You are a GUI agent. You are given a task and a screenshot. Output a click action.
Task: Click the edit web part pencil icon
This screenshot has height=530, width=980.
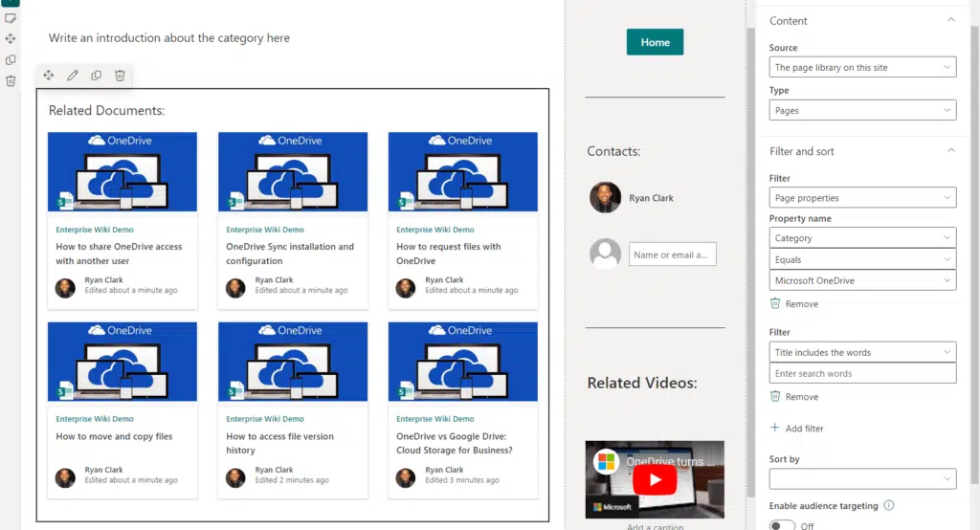point(73,75)
